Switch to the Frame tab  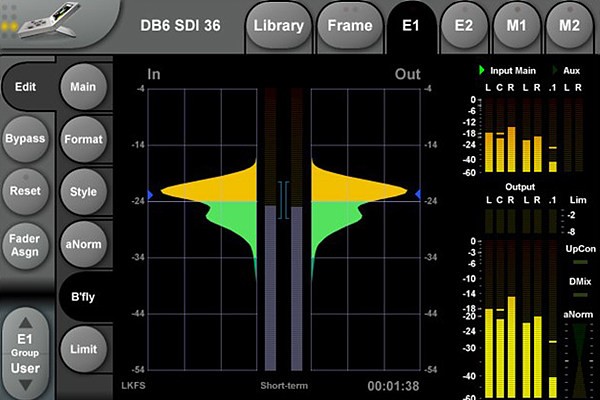coord(350,25)
